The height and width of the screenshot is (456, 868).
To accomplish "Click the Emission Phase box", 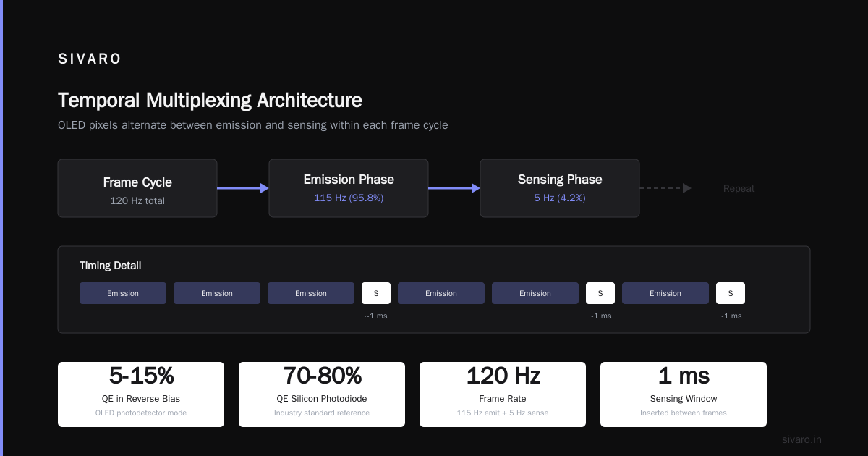I will (349, 188).
